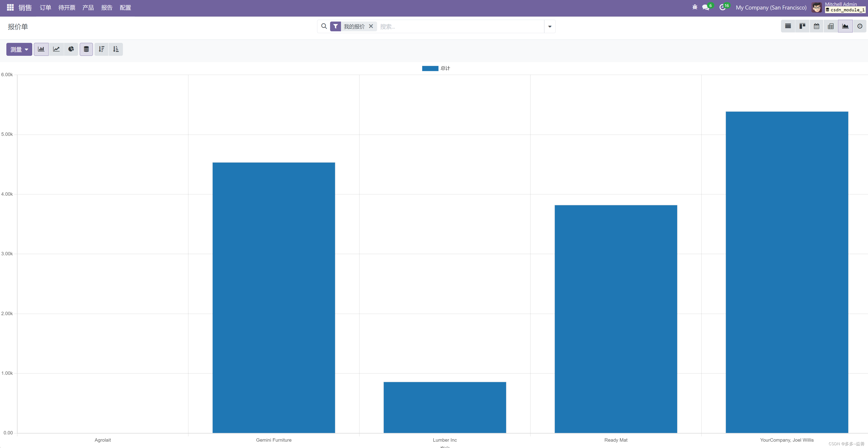Select pie chart mode
Screen dimensions: 868x448
tap(71, 49)
